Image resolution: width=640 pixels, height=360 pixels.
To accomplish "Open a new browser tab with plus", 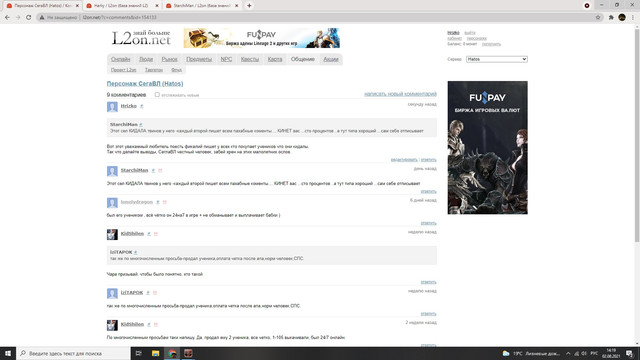I will (249, 6).
